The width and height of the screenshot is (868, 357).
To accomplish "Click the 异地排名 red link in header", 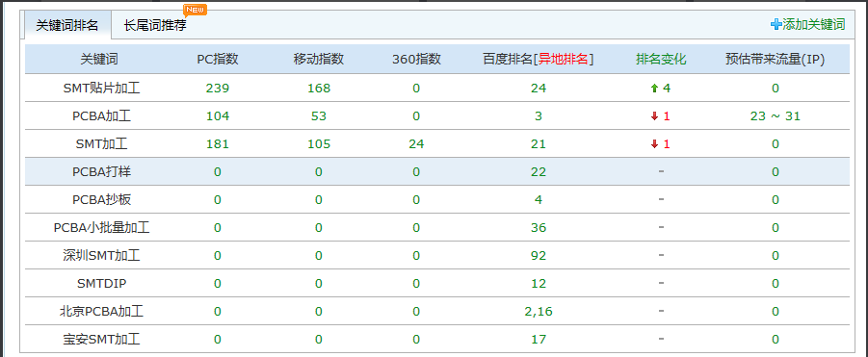I will 563,60.
